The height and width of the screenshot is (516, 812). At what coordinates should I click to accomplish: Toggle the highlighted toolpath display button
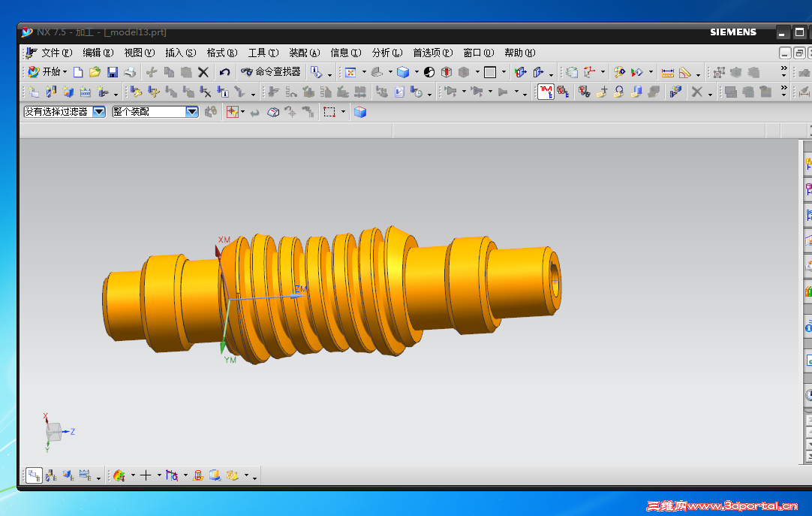click(546, 92)
